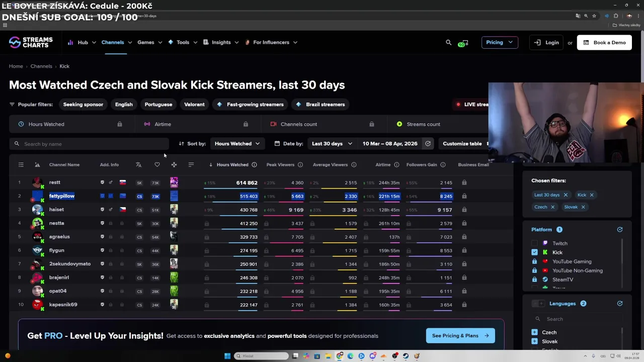Click See Pricing & Plans button
The width and height of the screenshot is (644, 362).
tap(460, 336)
